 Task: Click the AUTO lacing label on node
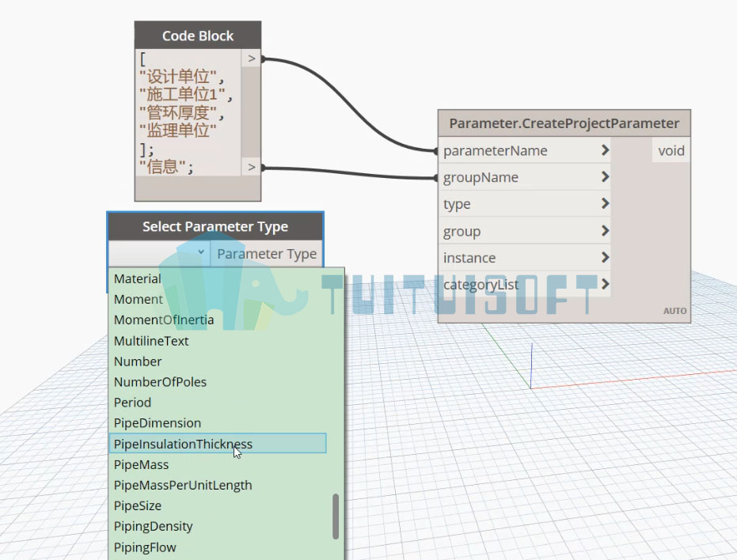click(x=675, y=311)
